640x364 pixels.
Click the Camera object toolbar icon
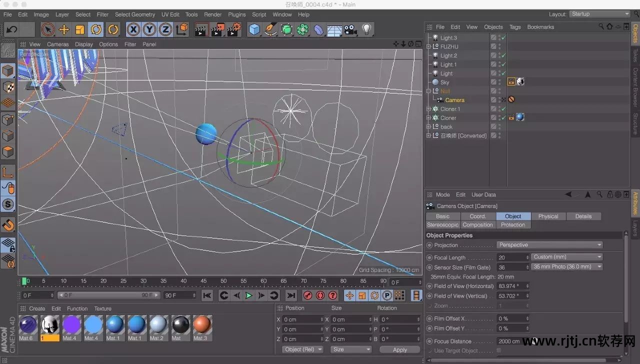(350, 30)
